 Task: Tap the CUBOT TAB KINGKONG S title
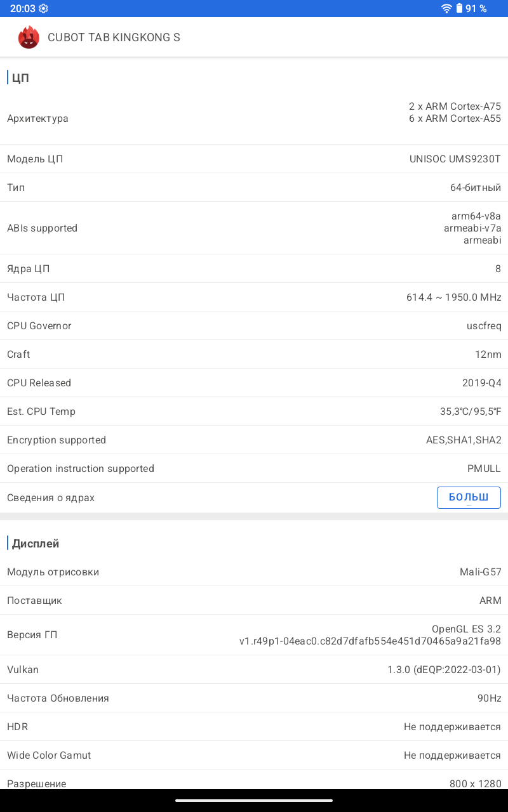(114, 37)
